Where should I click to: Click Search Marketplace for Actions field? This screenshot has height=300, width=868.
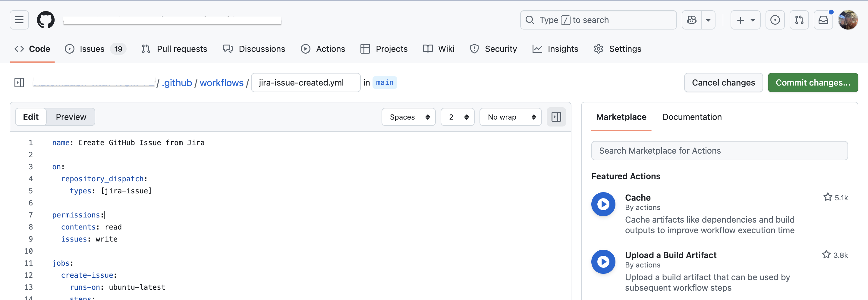coord(719,151)
